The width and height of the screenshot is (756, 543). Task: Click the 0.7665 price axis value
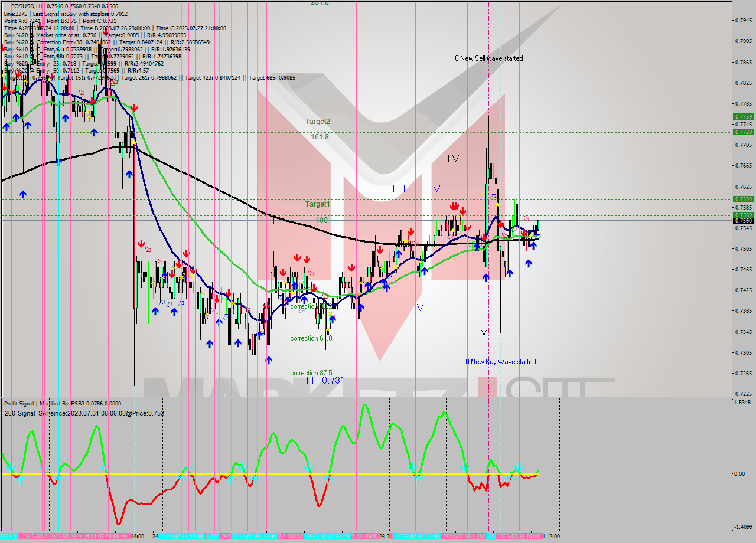point(743,166)
